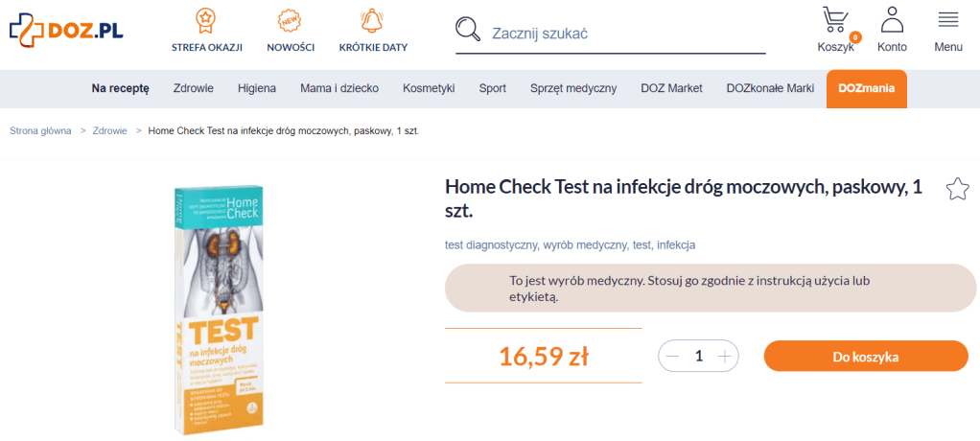Click the Home Check product image
This screenshot has width=980, height=441.
[218, 307]
